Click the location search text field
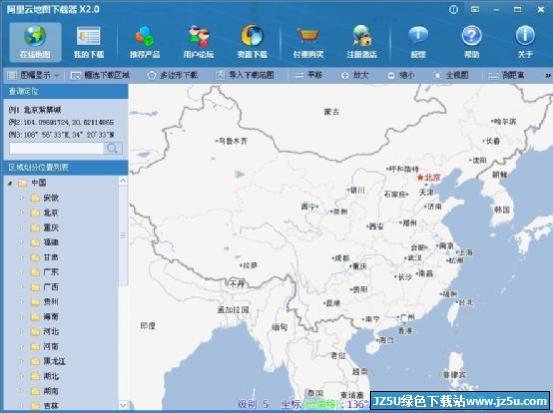 pyautogui.click(x=56, y=148)
